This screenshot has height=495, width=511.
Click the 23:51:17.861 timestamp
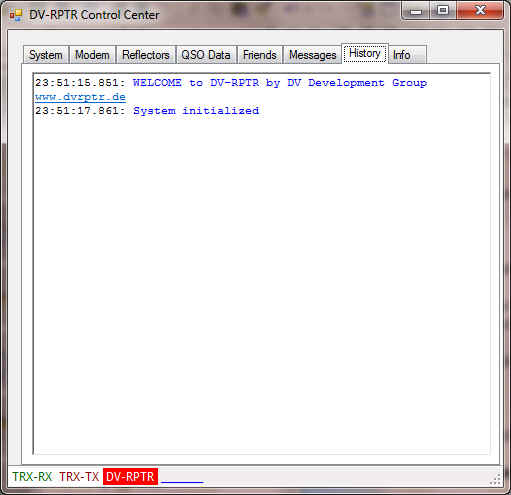(x=80, y=111)
